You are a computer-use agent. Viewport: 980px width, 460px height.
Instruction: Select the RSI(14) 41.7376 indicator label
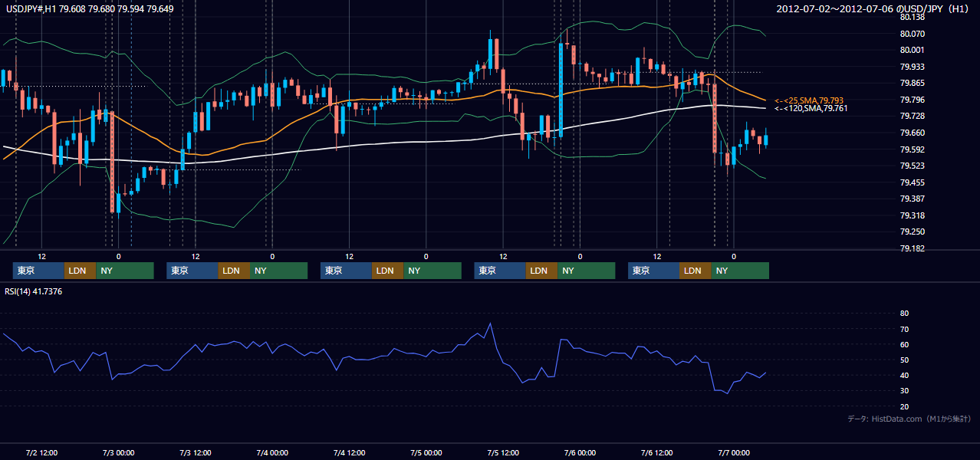[x=33, y=291]
